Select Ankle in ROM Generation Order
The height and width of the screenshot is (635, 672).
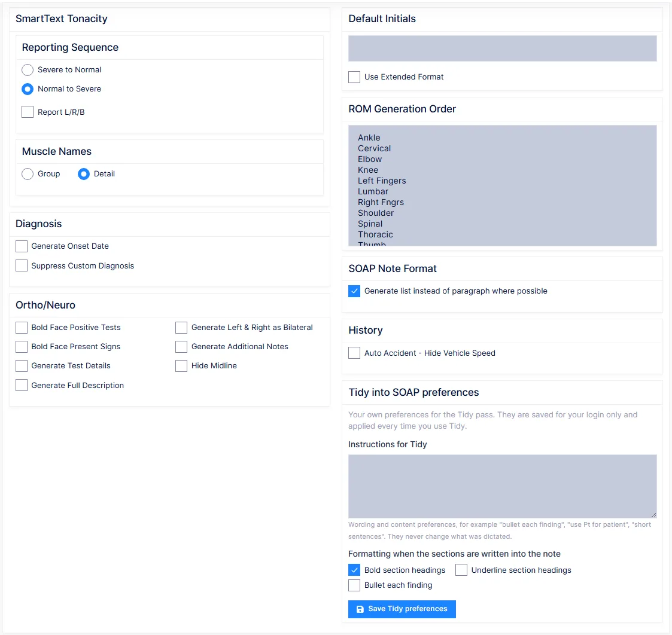pyautogui.click(x=369, y=138)
